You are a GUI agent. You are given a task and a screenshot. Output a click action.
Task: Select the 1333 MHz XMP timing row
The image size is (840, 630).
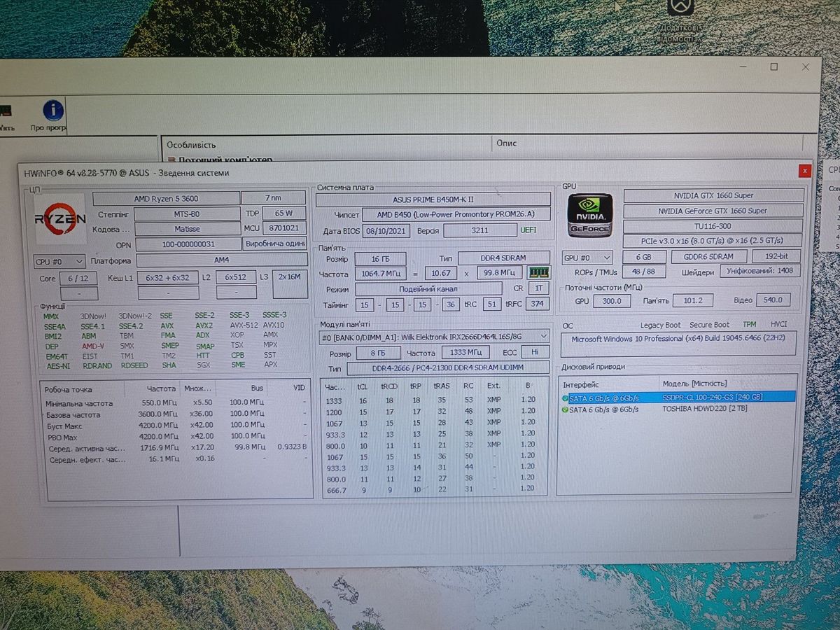pyautogui.click(x=434, y=400)
